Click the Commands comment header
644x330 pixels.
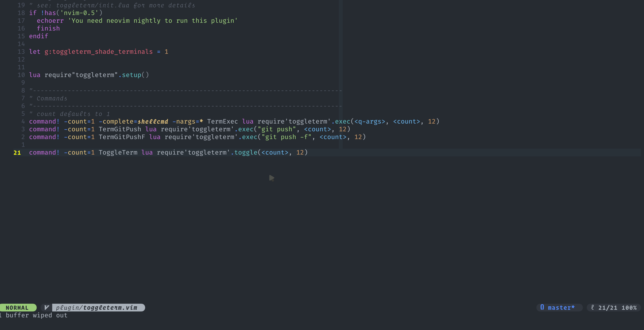(52, 98)
